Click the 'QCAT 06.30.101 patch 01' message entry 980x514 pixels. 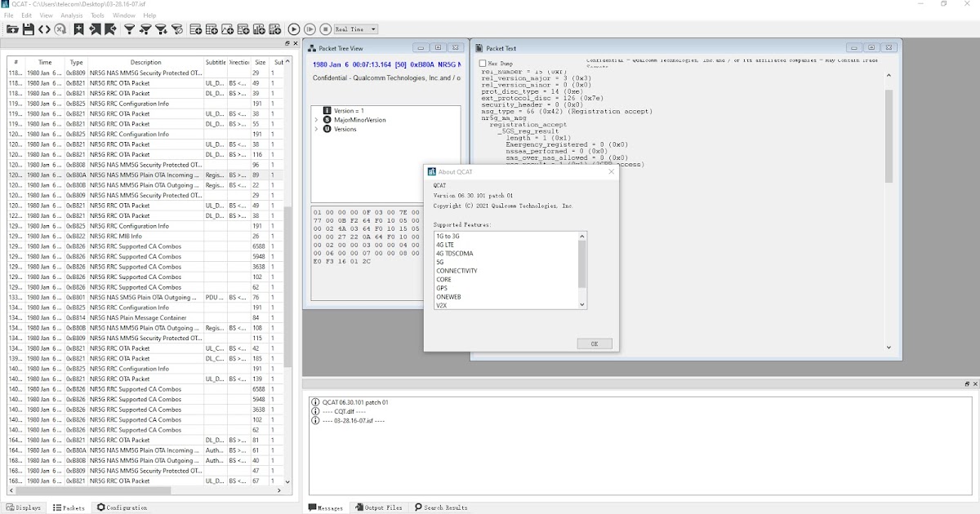coord(355,402)
